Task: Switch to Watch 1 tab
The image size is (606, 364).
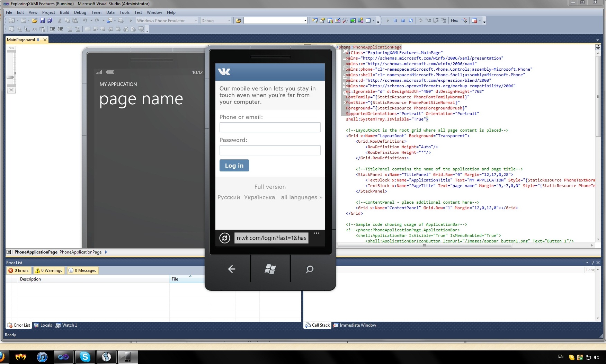Action: point(66,325)
